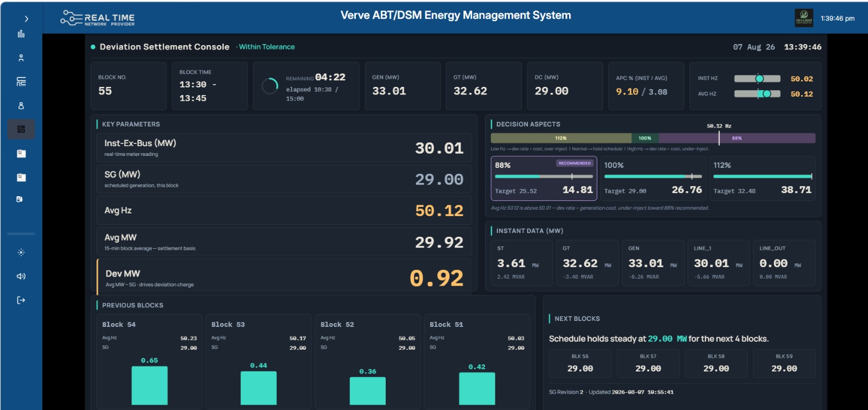Select the 88% recommended decision card
This screenshot has height=410, width=868.
coord(544,178)
